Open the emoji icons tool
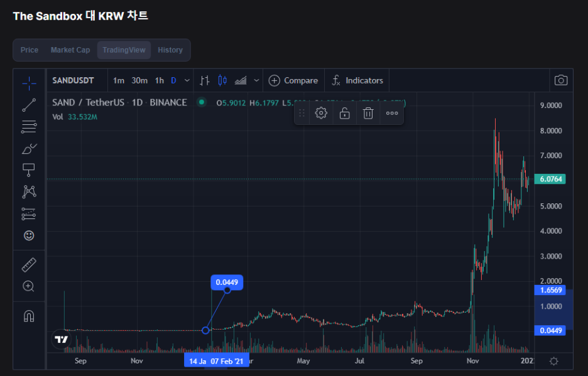The height and width of the screenshot is (376, 588). click(x=29, y=235)
